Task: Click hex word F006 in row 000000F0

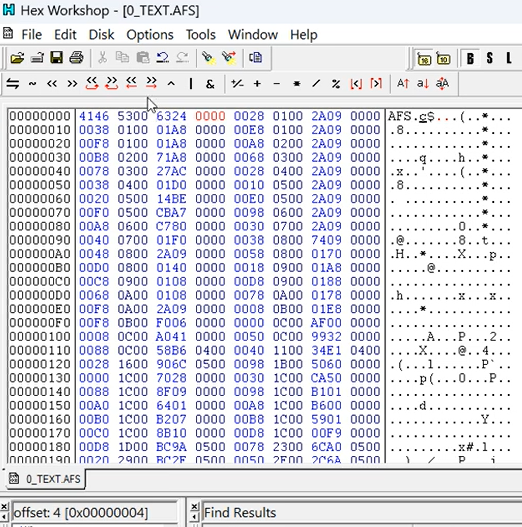Action: coord(171,323)
